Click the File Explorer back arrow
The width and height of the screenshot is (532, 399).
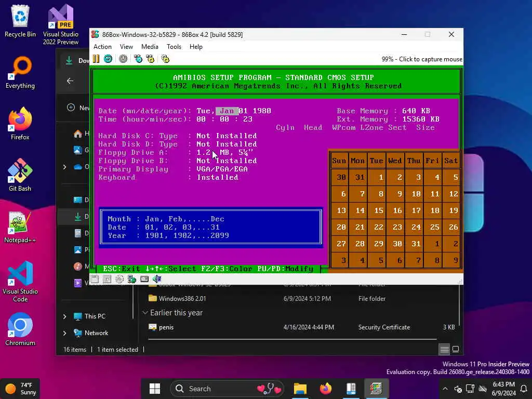[70, 81]
